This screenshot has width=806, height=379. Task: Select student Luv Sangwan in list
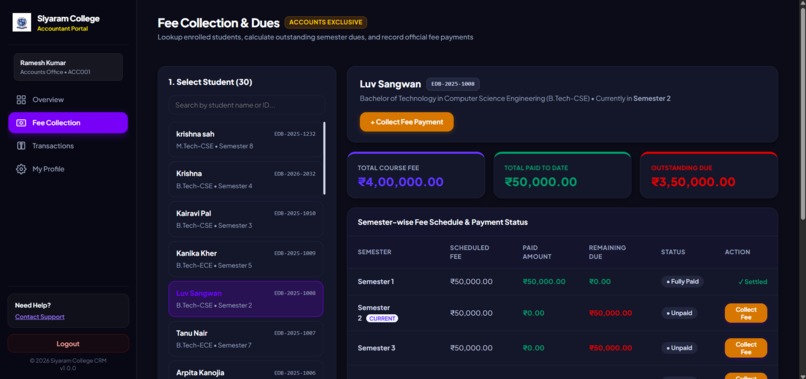tap(246, 299)
